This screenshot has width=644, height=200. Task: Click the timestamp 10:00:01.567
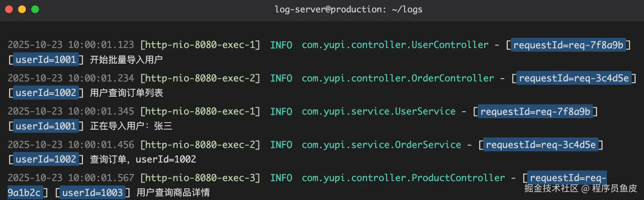(101, 178)
